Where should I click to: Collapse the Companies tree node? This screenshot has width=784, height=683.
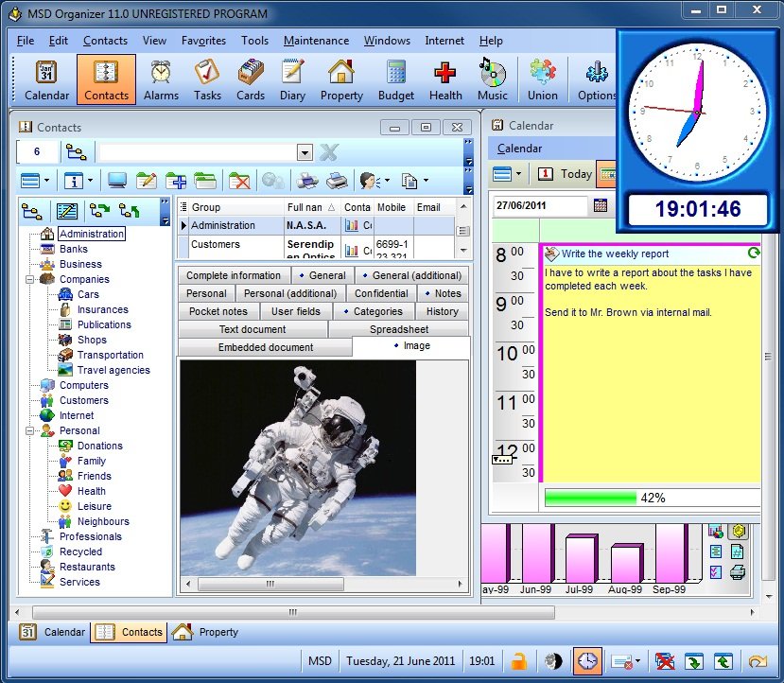coord(29,279)
